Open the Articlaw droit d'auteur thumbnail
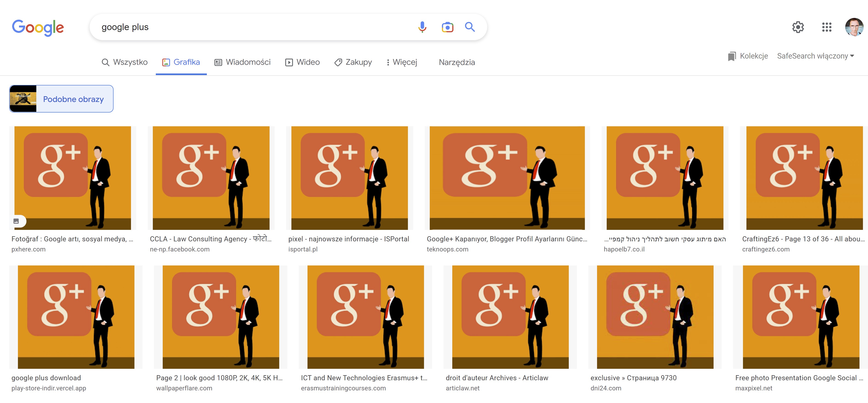 [x=510, y=317]
